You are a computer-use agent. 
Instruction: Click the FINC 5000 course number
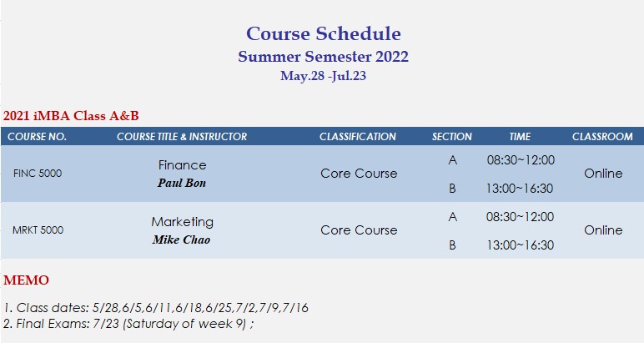click(x=38, y=174)
